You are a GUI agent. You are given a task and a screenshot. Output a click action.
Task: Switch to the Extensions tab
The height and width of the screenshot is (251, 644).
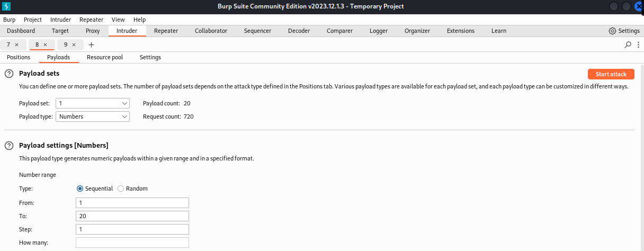click(x=461, y=31)
